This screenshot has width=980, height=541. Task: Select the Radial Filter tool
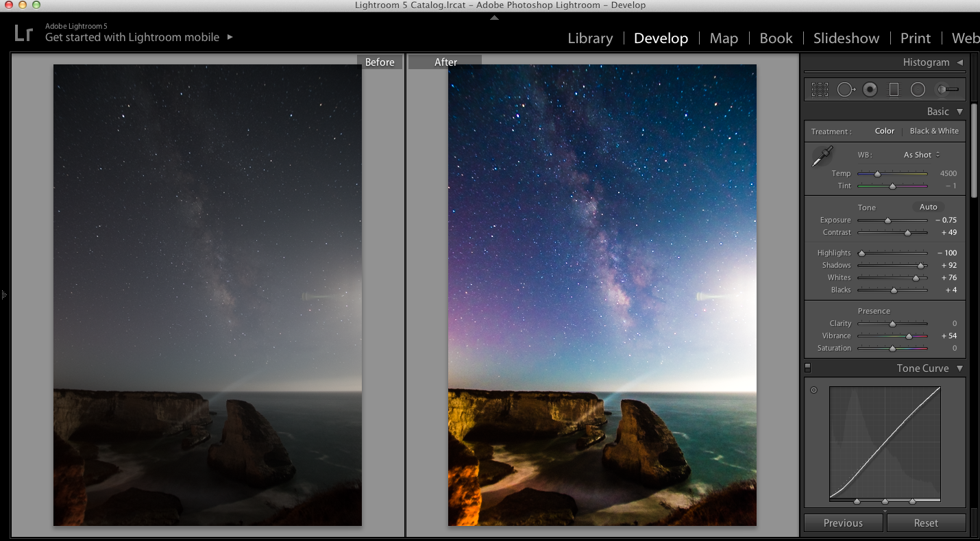918,89
